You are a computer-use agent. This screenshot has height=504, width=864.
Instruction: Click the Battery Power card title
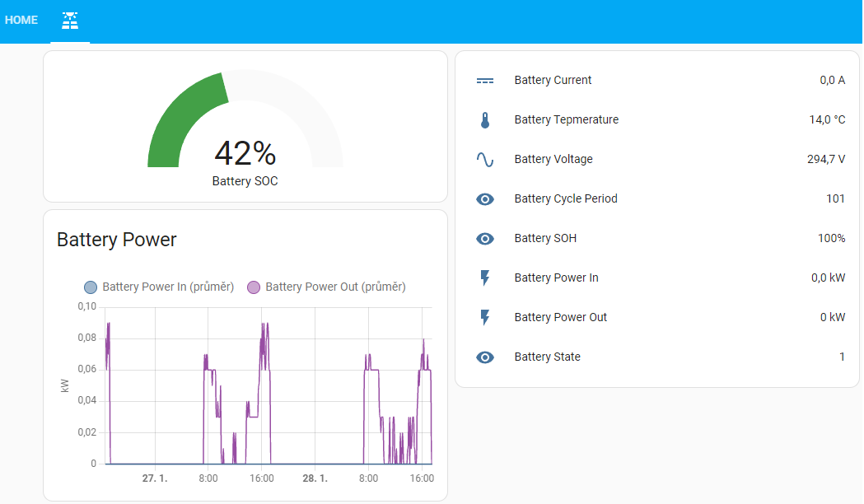[117, 240]
